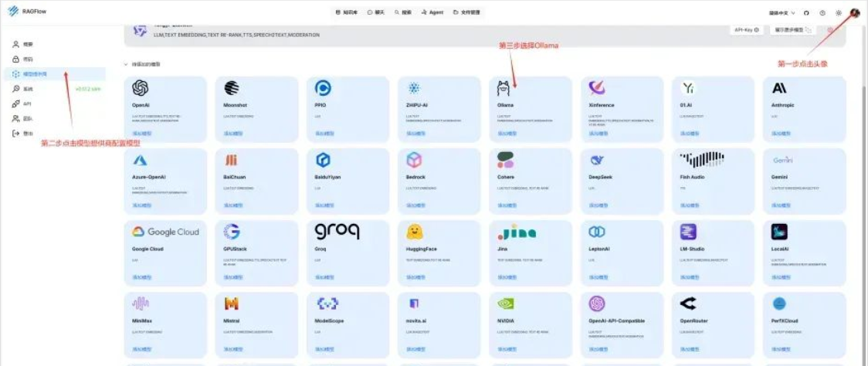Click the PerfXCloud blue logo
The width and height of the screenshot is (868, 366).
tap(779, 303)
